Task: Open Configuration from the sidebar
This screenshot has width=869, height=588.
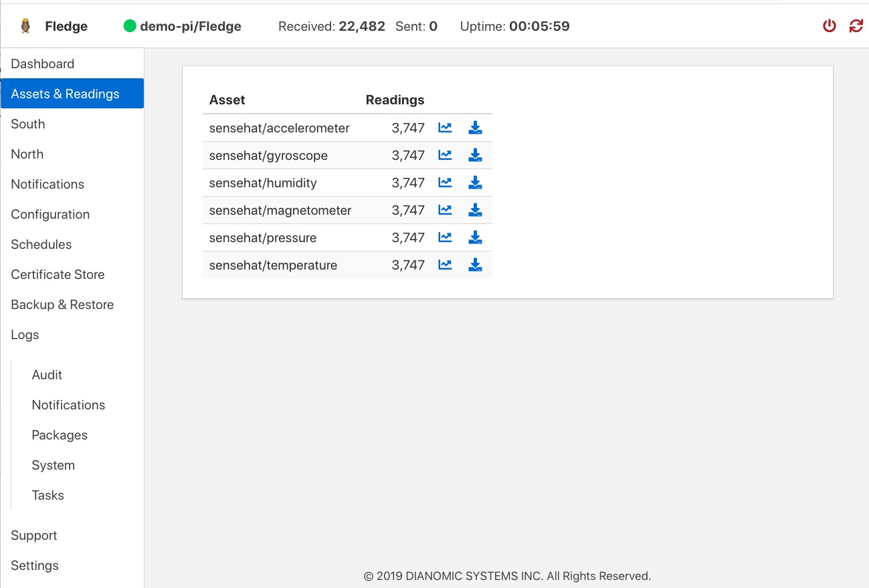Action: coord(50,214)
